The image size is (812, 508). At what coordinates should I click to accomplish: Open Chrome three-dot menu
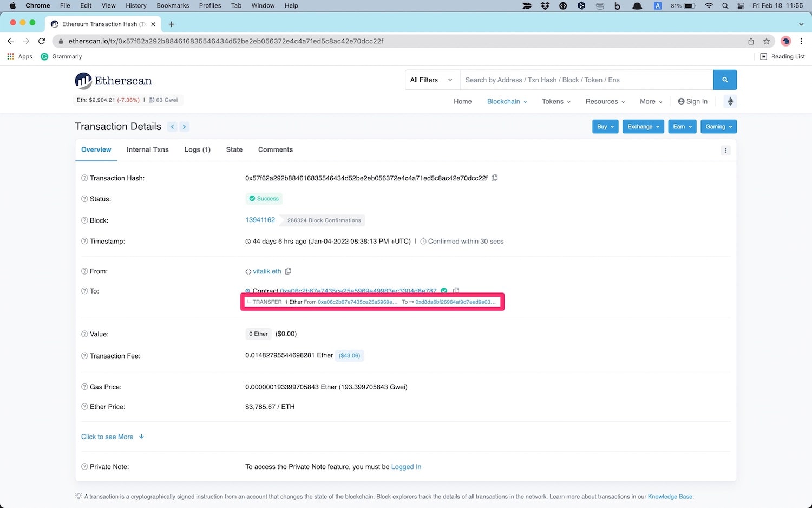click(x=801, y=41)
